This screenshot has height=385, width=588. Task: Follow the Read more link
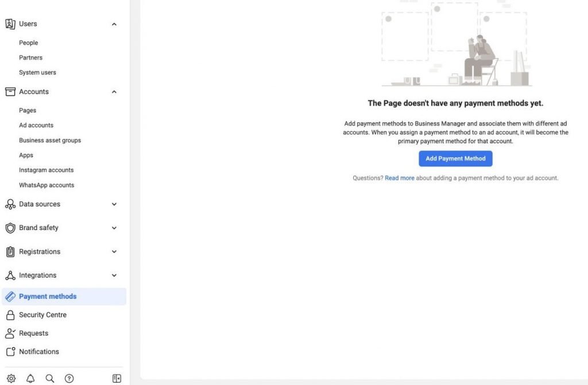coord(400,178)
